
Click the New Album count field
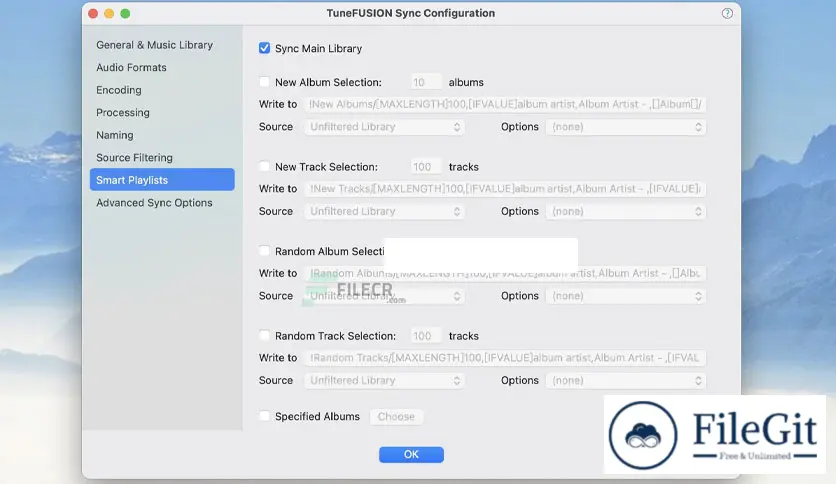coord(425,82)
